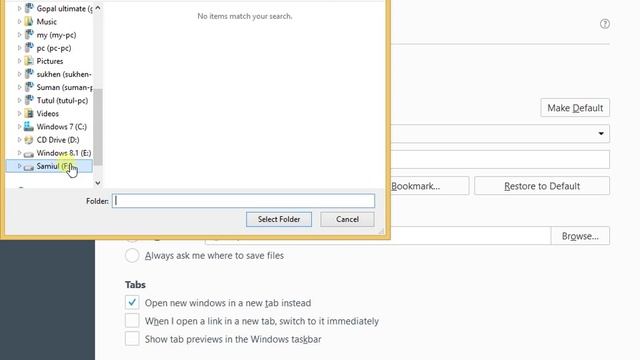640x360 pixels.
Task: Click the Samiul (F:) drive icon
Action: tap(29, 167)
